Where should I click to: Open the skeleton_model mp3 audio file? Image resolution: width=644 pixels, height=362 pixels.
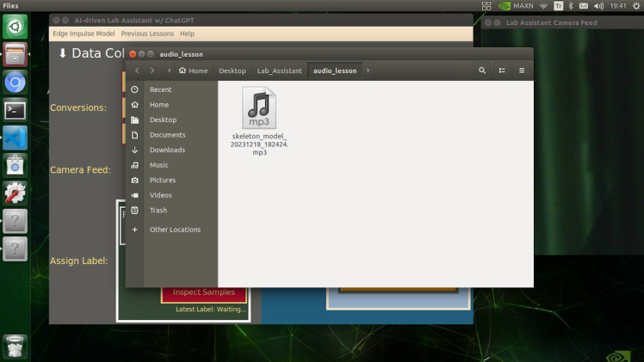259,121
